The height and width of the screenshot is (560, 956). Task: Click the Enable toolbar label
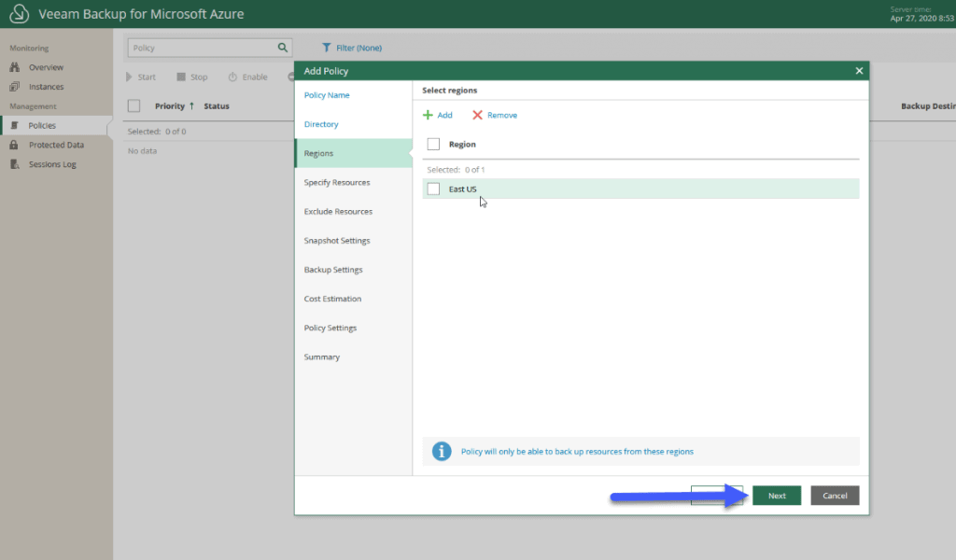tap(255, 77)
